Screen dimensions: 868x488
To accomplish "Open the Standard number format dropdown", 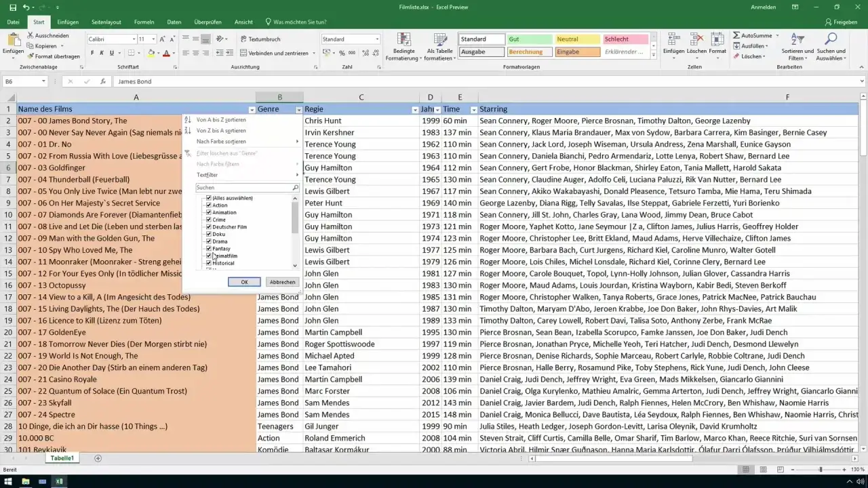I will click(377, 39).
